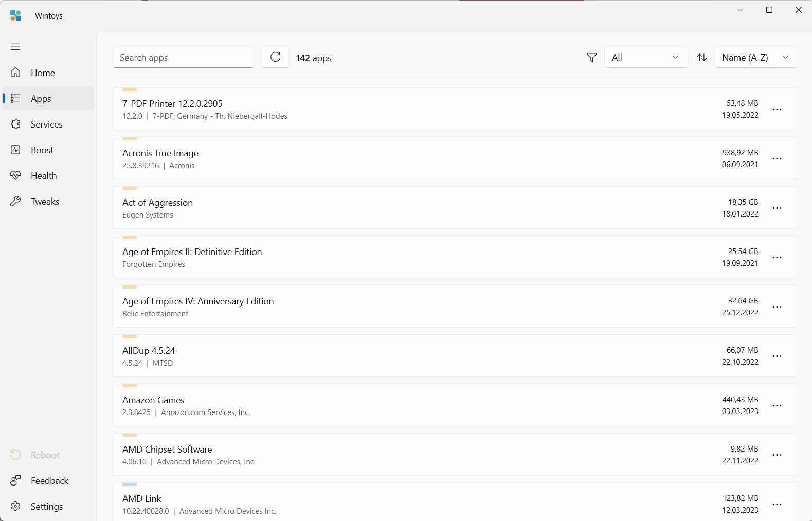Click the Boost pulse icon in sidebar
The image size is (812, 521).
(x=16, y=150)
